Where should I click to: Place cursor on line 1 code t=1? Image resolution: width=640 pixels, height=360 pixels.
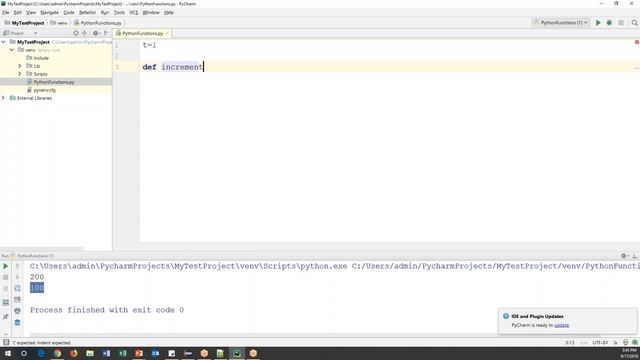pyautogui.click(x=149, y=45)
